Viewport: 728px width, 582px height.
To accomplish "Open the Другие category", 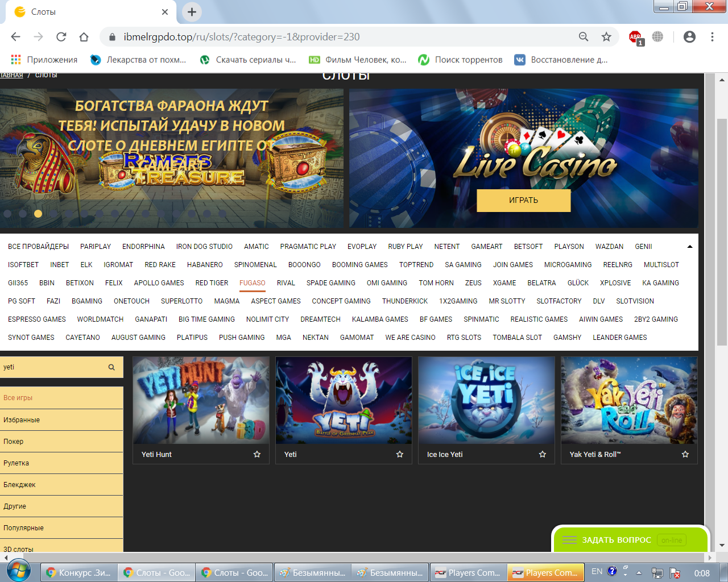I will tap(61, 506).
